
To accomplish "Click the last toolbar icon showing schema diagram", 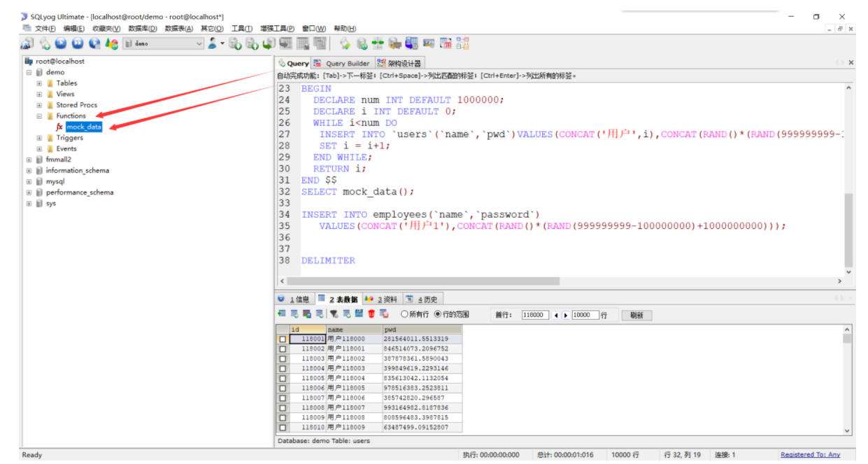I will pyautogui.click(x=462, y=43).
